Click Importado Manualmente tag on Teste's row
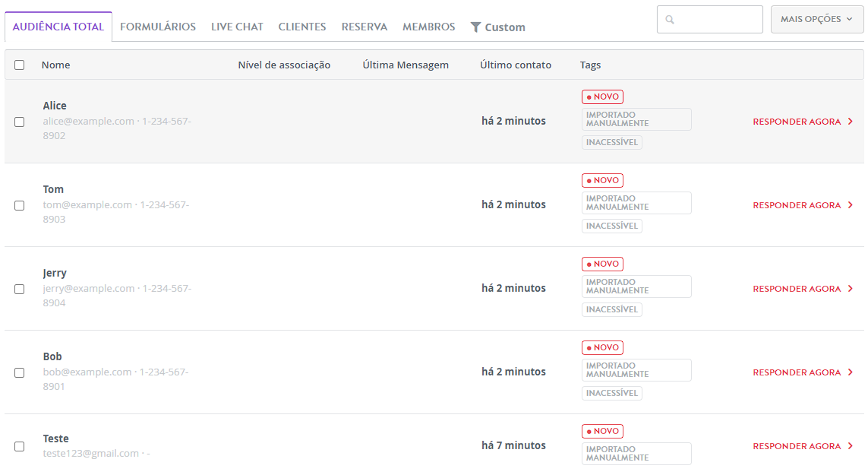 [x=636, y=454]
